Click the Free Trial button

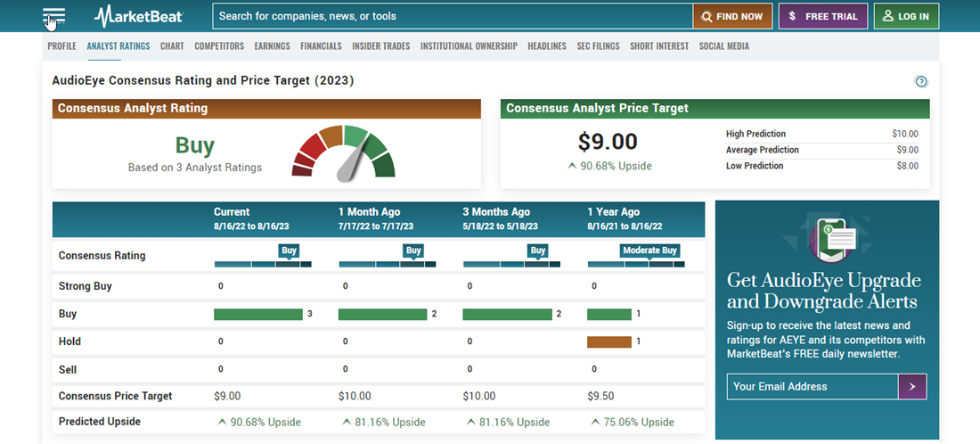822,16
